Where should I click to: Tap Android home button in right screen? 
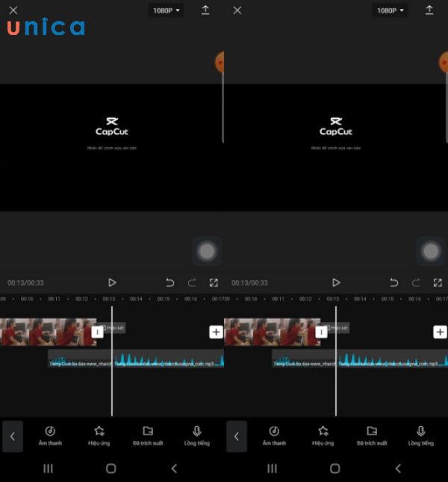335,469
